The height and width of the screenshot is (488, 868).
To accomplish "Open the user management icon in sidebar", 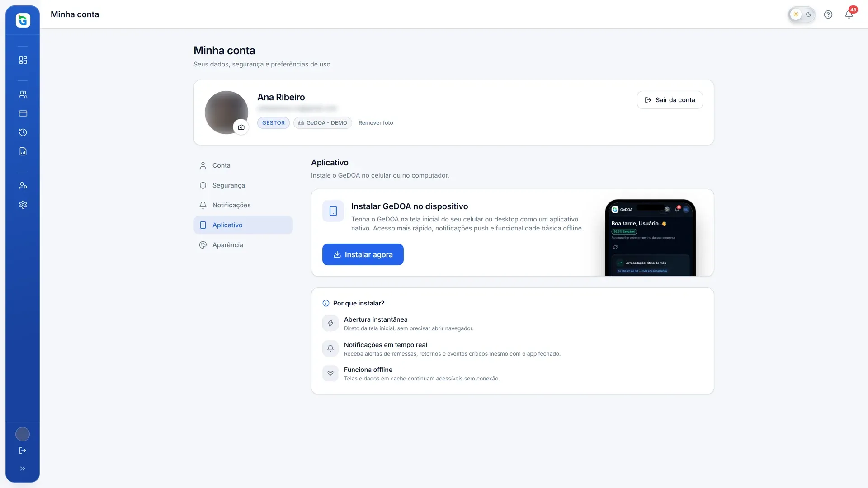I will (x=23, y=186).
